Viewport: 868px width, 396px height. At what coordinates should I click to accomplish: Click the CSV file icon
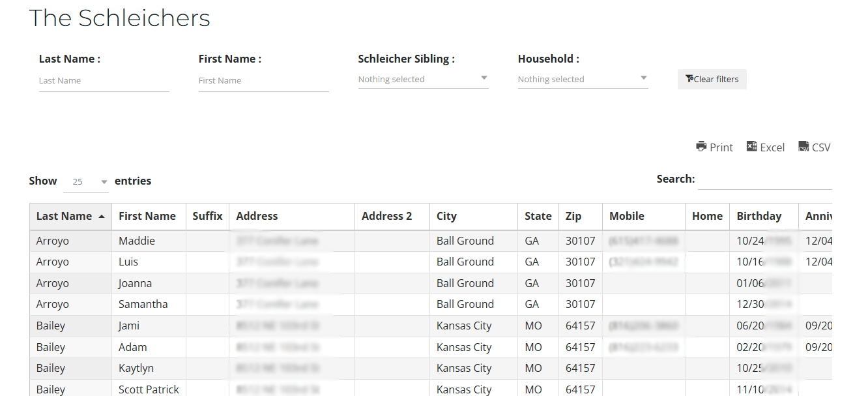pos(803,146)
